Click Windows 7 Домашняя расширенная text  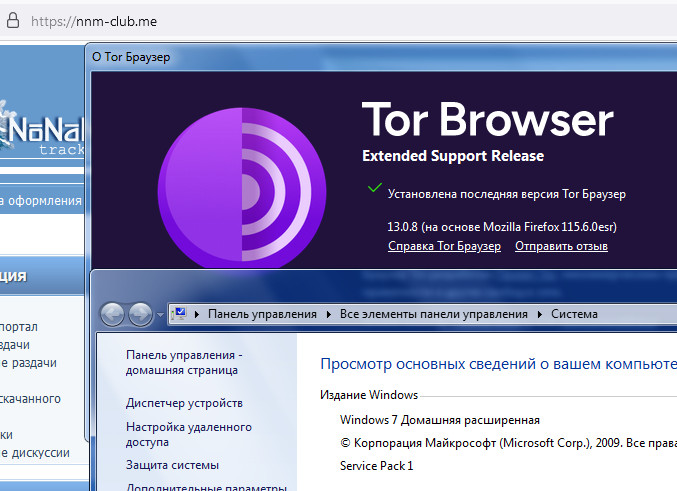pos(440,420)
